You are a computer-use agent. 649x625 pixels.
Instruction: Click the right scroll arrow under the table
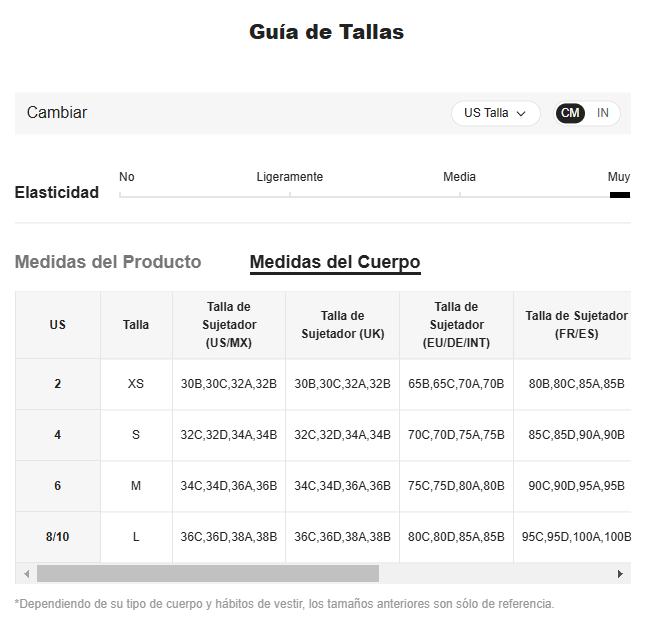pyautogui.click(x=620, y=574)
